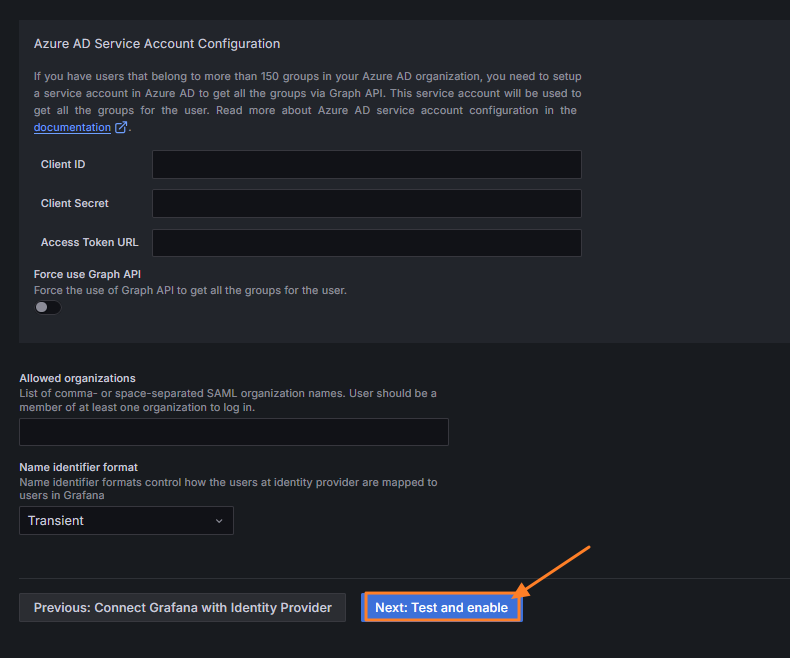Go back to Previous: Connect Grafana with Identity Provider
This screenshot has width=790, height=658.
coord(182,607)
